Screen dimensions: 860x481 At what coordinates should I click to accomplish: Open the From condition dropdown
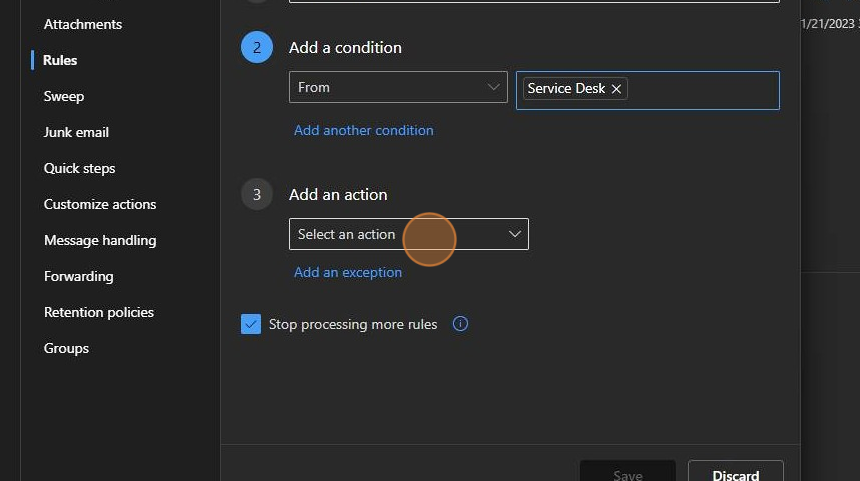(x=398, y=87)
